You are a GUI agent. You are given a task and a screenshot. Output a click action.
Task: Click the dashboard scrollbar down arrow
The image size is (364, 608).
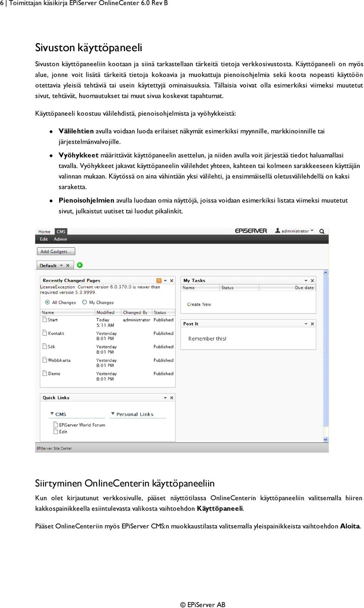coord(326,439)
